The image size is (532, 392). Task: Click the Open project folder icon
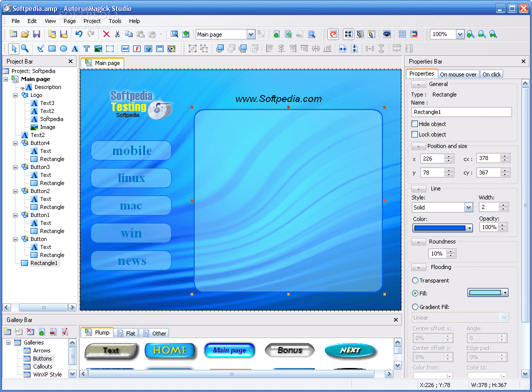25,34
